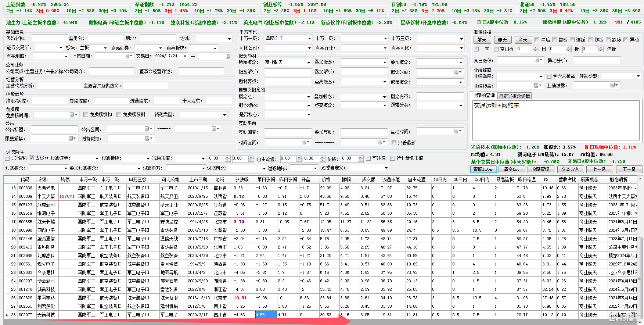Open calendar for 时间区间 end date
Screen dimensions: 644x325
pyautogui.click(x=381, y=142)
